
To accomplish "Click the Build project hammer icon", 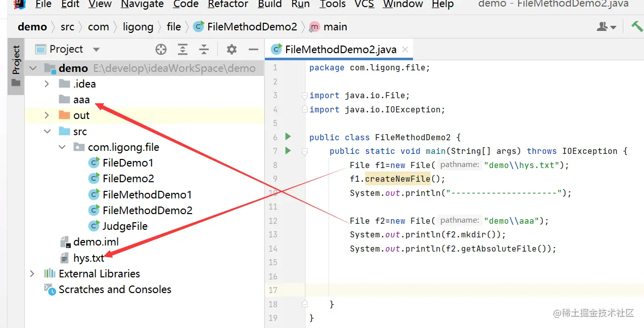I will pos(636,26).
